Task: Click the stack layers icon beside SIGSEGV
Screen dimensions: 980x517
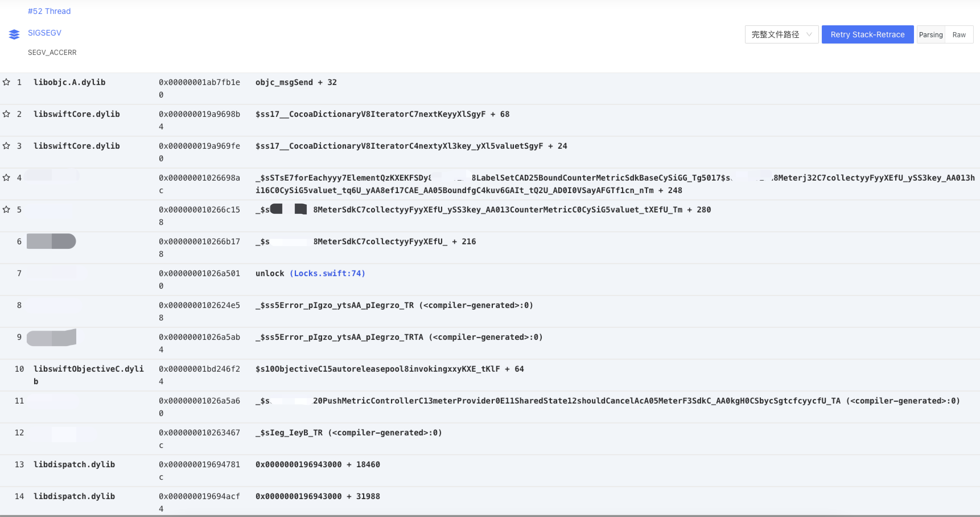Action: 14,34
